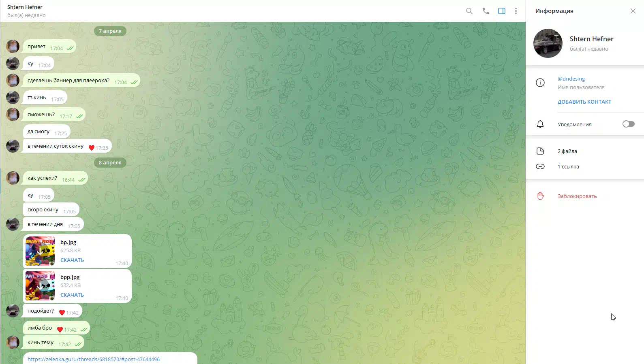The height and width of the screenshot is (364, 644).
Task: Close the Информация panel
Action: click(x=633, y=11)
